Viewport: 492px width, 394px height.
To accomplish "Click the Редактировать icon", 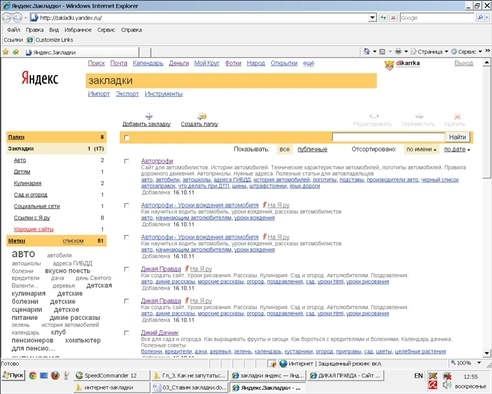I will [374, 116].
